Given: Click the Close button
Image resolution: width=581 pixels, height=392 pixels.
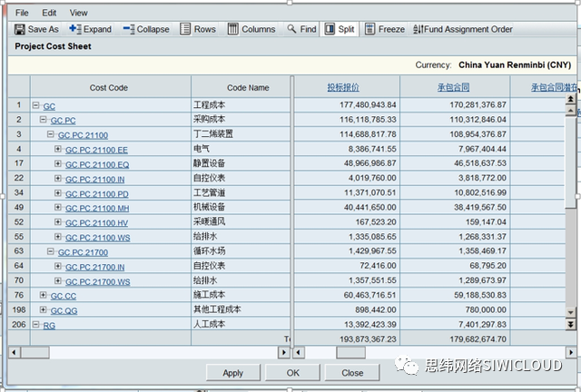Looking at the screenshot, I should coord(352,373).
